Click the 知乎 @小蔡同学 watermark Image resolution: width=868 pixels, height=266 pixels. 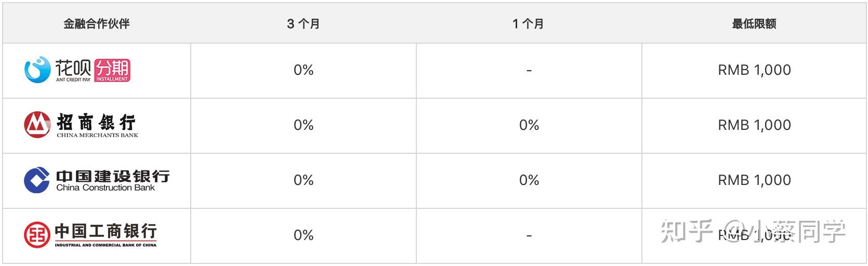(753, 231)
